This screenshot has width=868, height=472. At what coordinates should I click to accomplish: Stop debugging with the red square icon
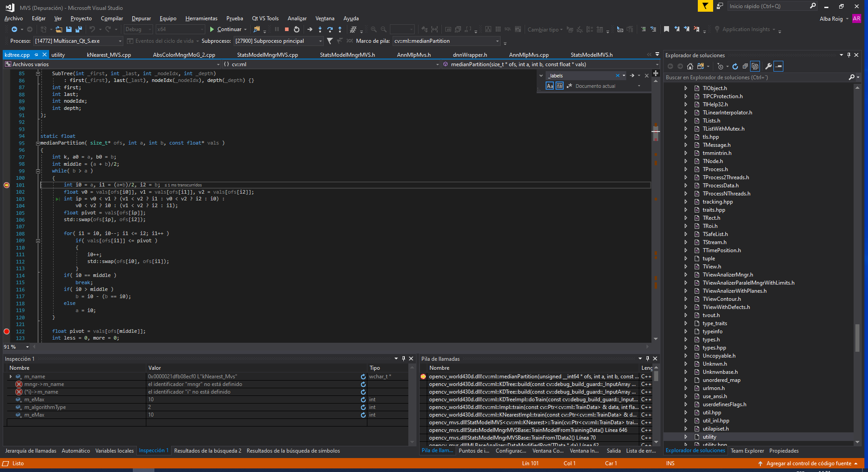pos(286,29)
